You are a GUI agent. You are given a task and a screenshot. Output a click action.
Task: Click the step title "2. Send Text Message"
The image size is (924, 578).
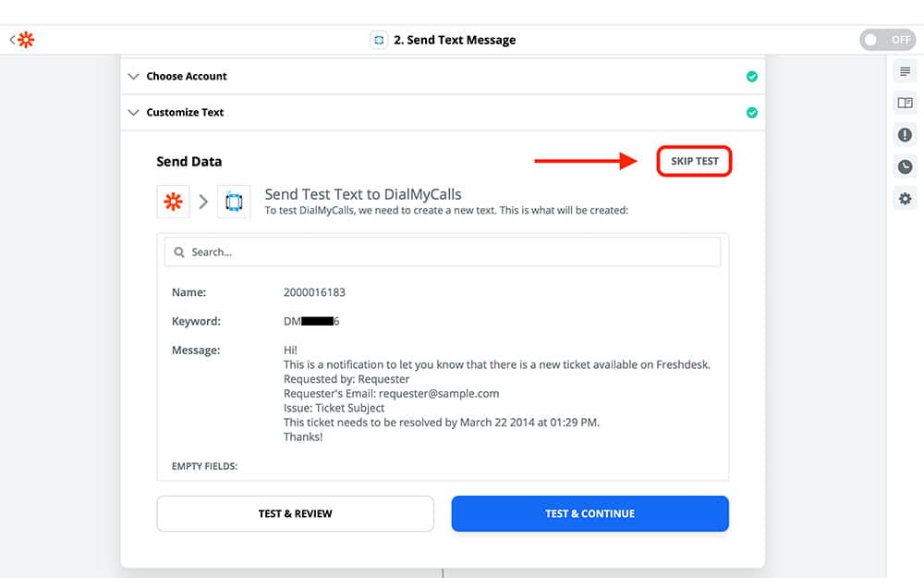coord(455,40)
